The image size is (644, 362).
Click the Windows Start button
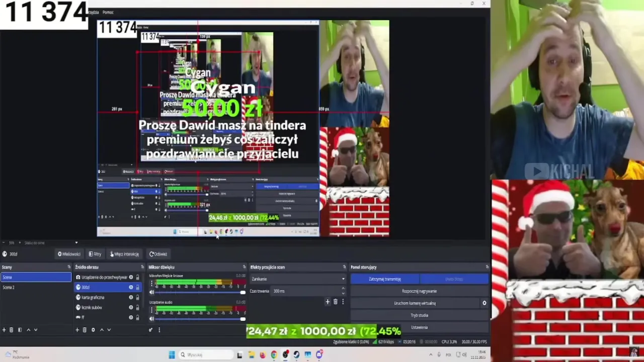pyautogui.click(x=172, y=354)
